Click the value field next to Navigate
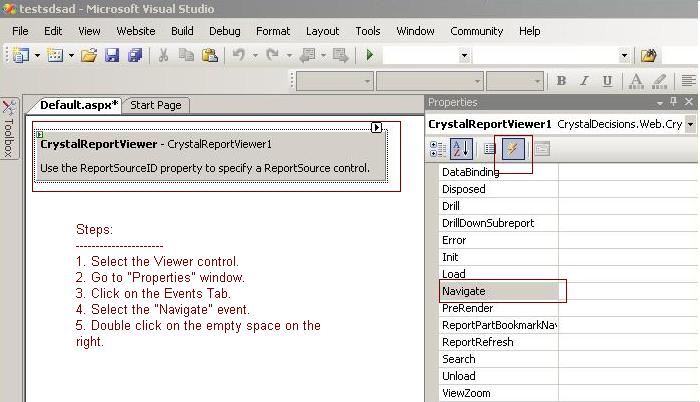700x402 pixels. click(628, 291)
